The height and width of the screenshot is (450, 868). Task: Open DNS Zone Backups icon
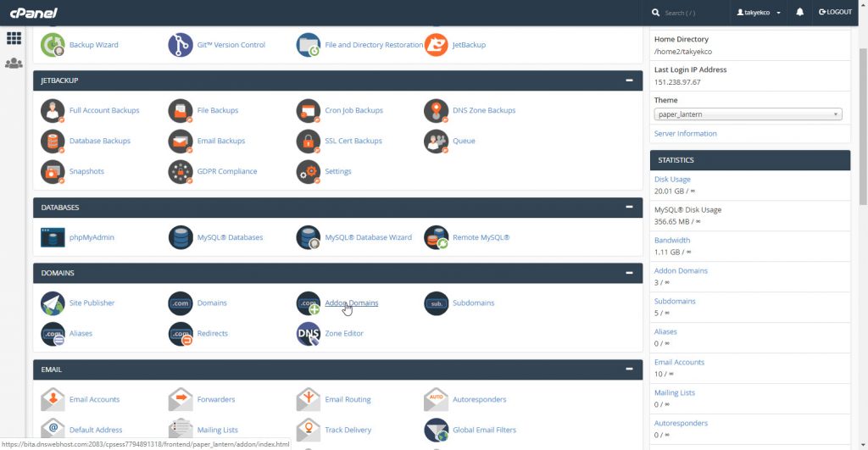[437, 111]
